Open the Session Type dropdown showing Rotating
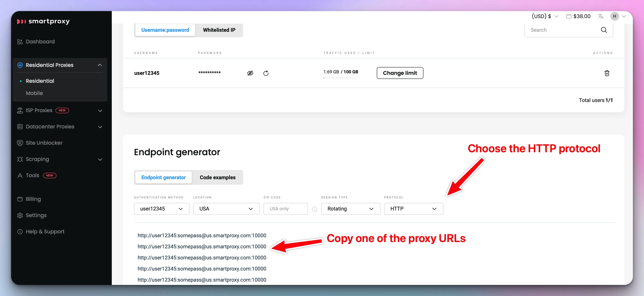This screenshot has height=296, width=644. (x=350, y=209)
